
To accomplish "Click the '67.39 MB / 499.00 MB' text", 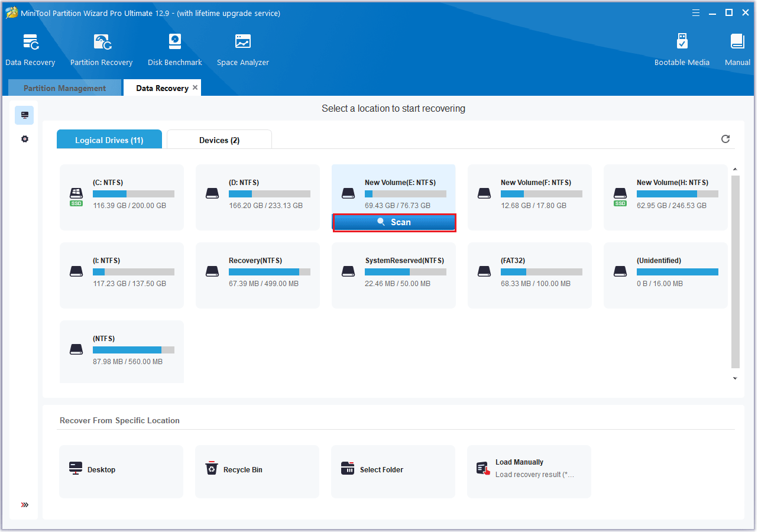I will tap(264, 284).
